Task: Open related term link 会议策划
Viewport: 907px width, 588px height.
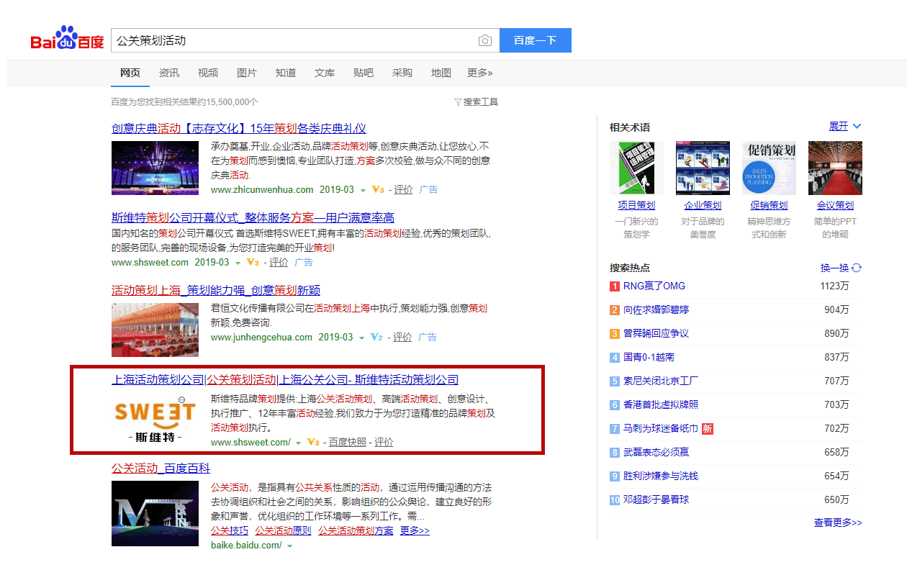Action: point(835,206)
